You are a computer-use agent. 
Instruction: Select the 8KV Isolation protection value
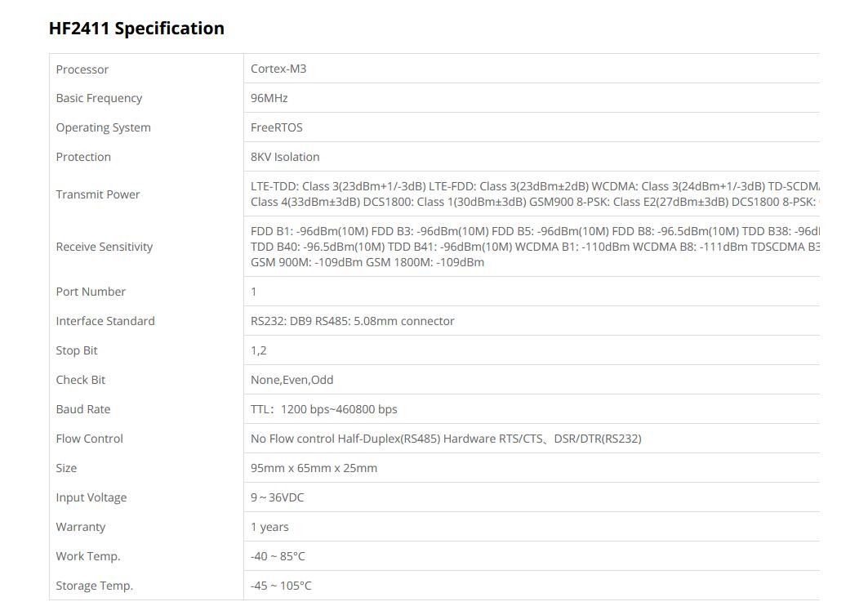(x=285, y=157)
